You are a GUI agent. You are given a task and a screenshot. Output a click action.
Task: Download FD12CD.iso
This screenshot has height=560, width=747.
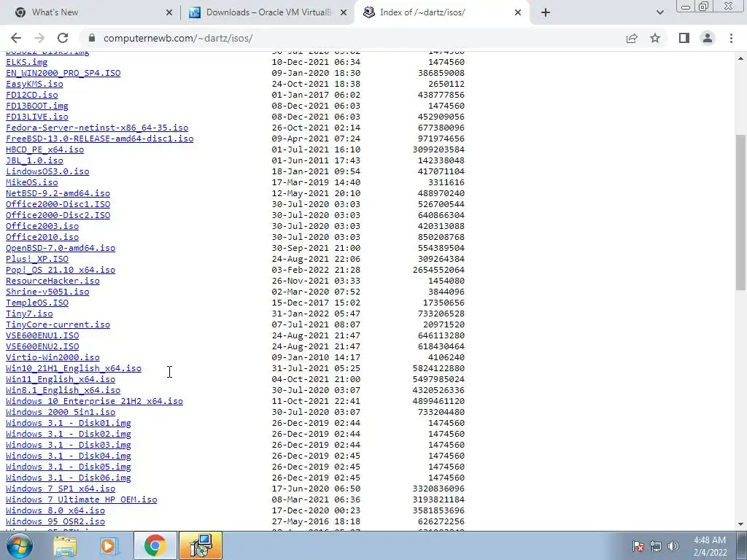32,95
